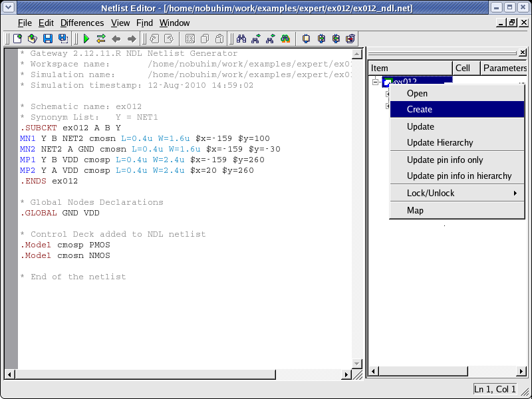This screenshot has height=399, width=532.
Task: Click the New file toolbar icon
Action: 17,39
